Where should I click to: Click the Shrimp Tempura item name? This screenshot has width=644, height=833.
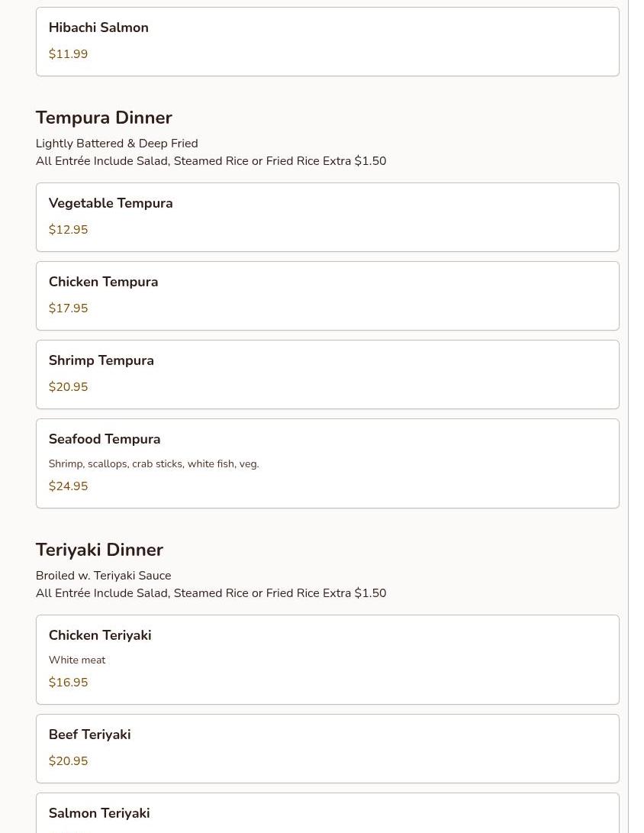tap(101, 360)
